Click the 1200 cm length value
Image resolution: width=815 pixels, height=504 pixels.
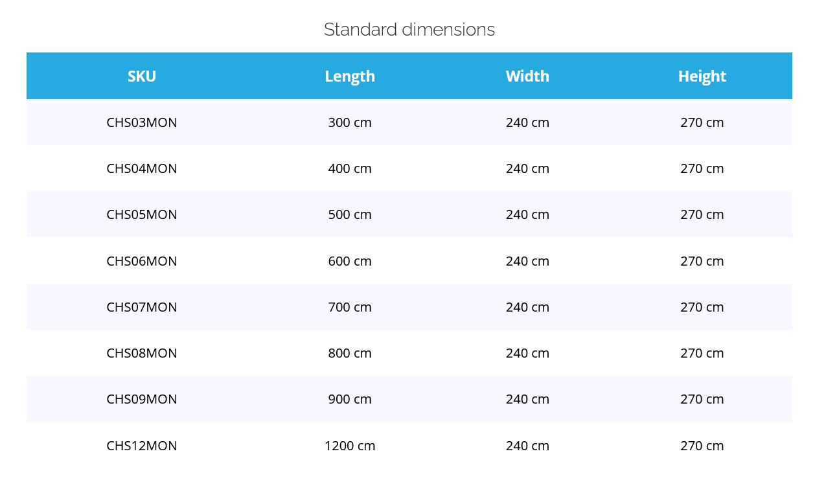tap(350, 446)
